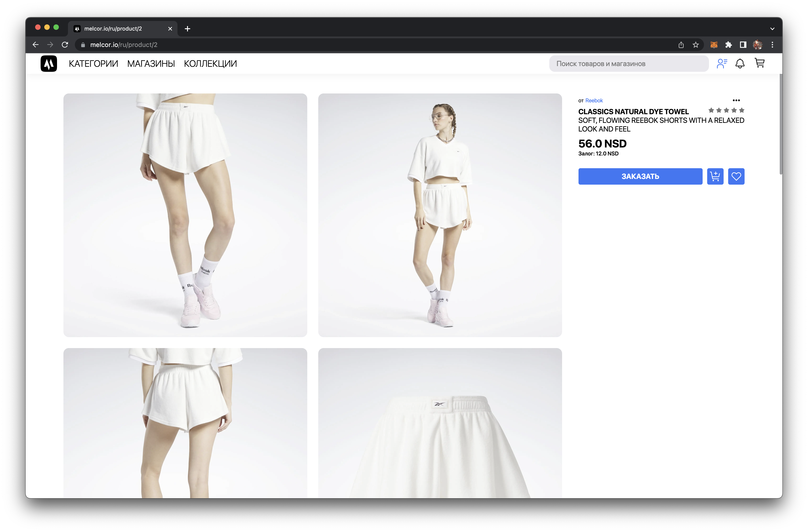Open the shopping cart in header

click(759, 63)
